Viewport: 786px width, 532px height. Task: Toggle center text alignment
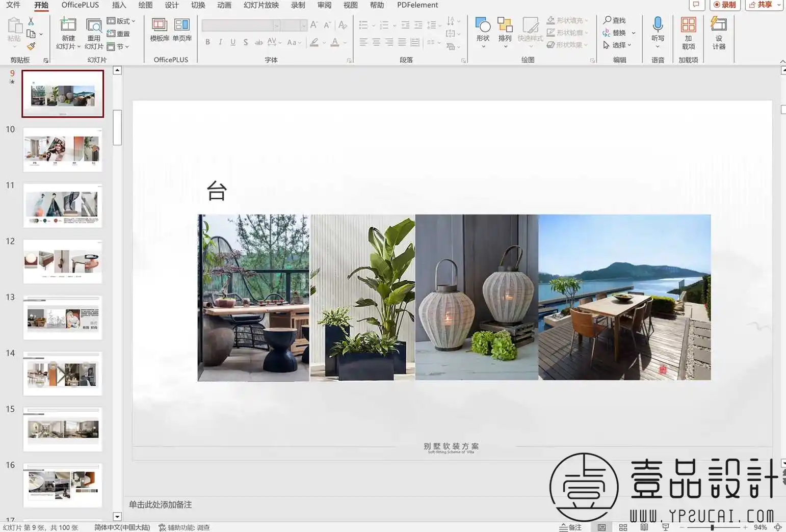376,42
